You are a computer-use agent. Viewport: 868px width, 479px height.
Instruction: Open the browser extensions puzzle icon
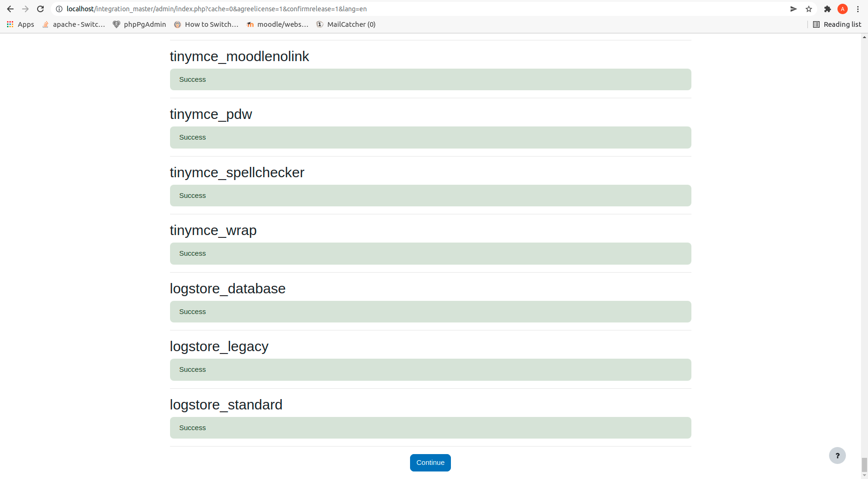[x=828, y=9]
